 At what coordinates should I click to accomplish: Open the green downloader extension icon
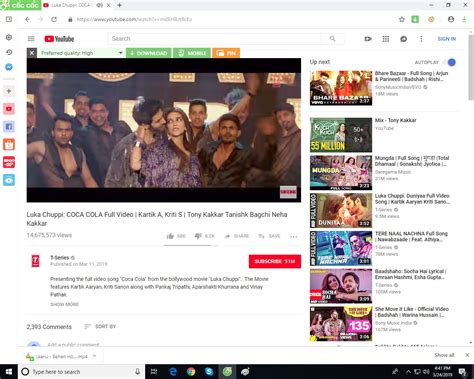415,19
